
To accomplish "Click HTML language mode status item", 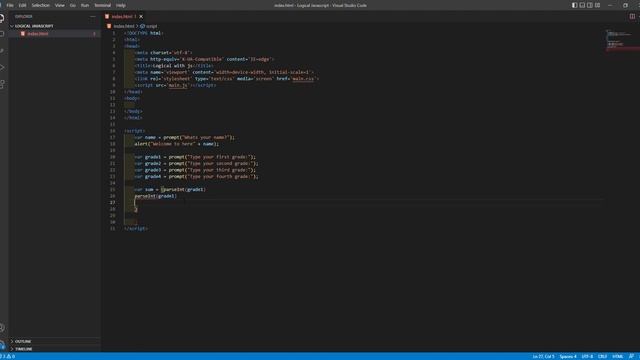I will (618, 356).
